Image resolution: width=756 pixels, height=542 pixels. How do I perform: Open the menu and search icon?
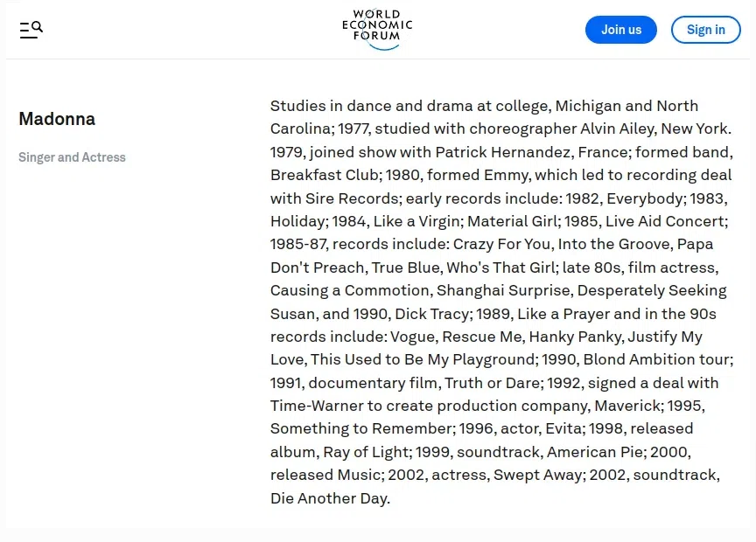31,30
